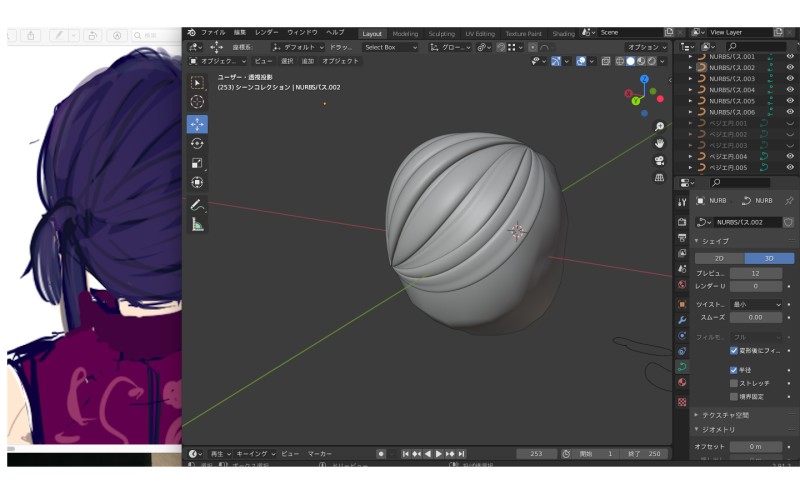
Task: Click the プレビュー resolution 12 field
Action: click(756, 273)
